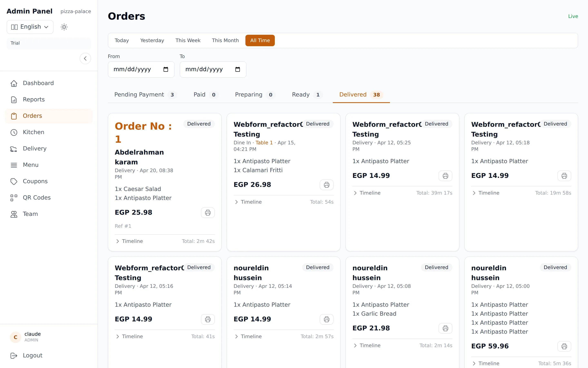Click the Reports chart icon
The image size is (588, 368).
pos(14,100)
